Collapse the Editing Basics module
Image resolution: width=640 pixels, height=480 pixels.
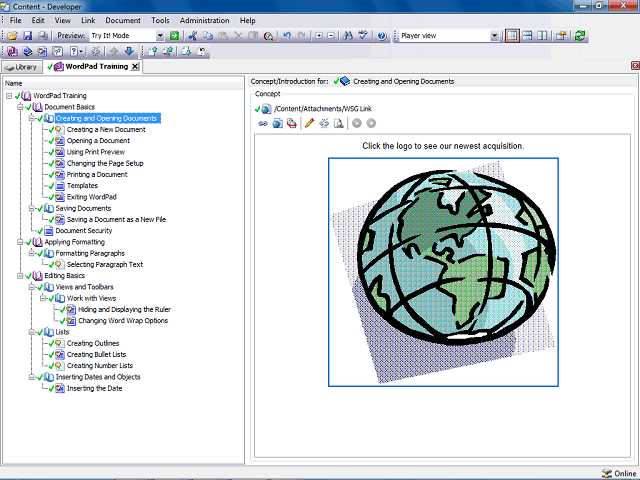[20, 276]
